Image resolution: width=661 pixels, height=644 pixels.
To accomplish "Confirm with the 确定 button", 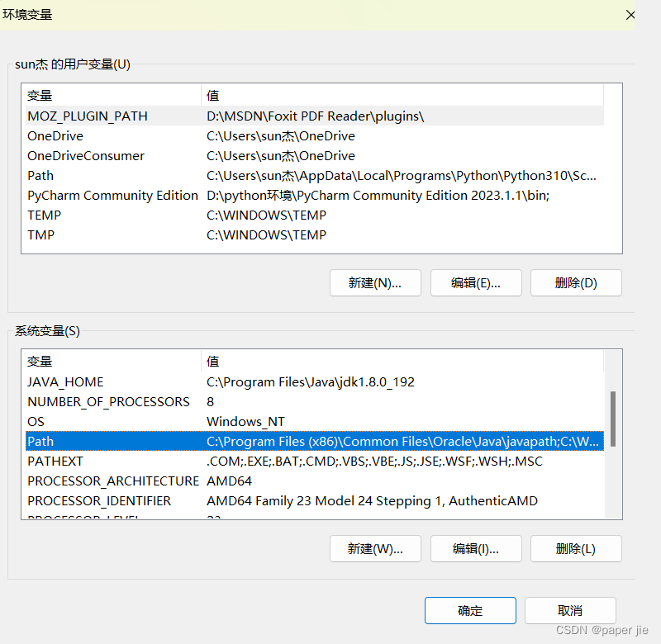I will [x=470, y=610].
